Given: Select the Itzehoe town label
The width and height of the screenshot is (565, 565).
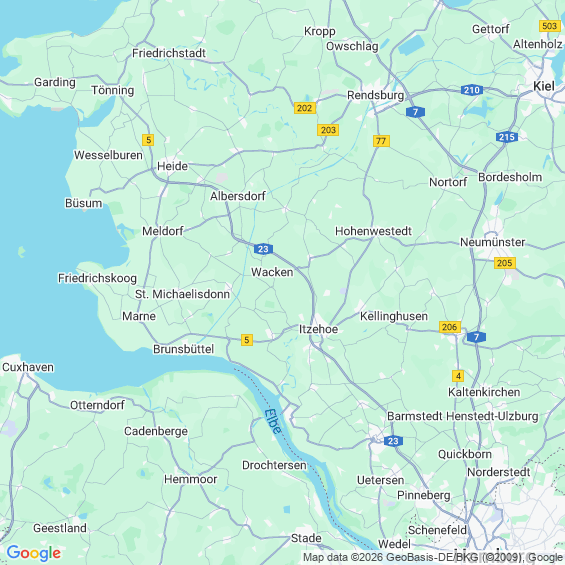Looking at the screenshot, I should (x=319, y=329).
